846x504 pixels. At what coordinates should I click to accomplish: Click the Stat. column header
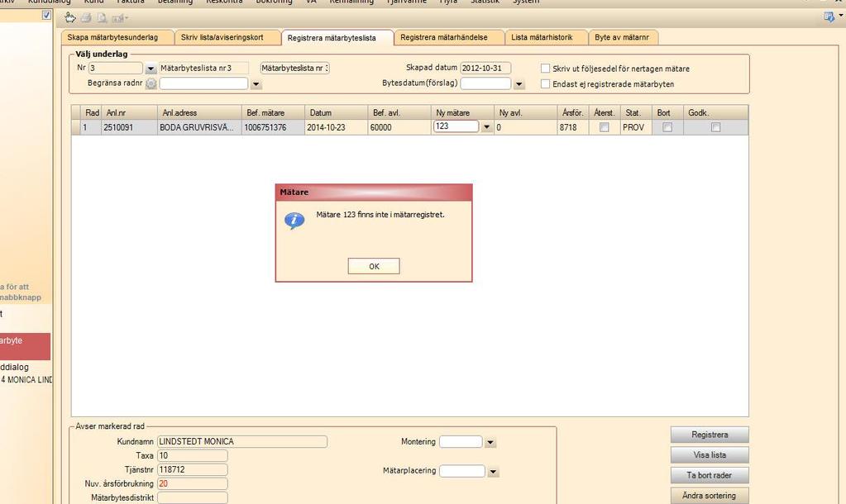click(636, 112)
